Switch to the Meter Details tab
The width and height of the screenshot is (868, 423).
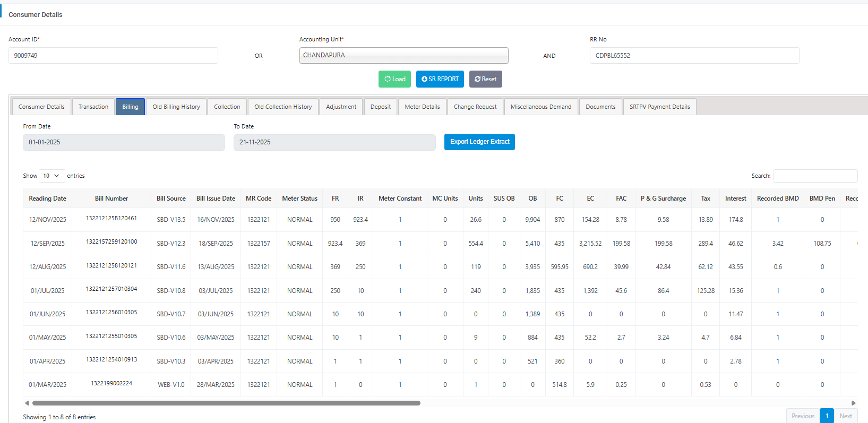[x=422, y=107]
